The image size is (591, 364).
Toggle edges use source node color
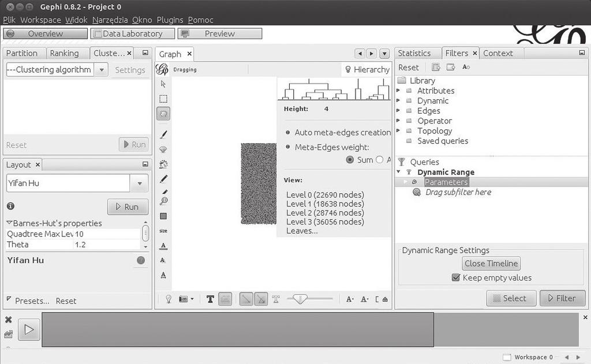coord(261,299)
